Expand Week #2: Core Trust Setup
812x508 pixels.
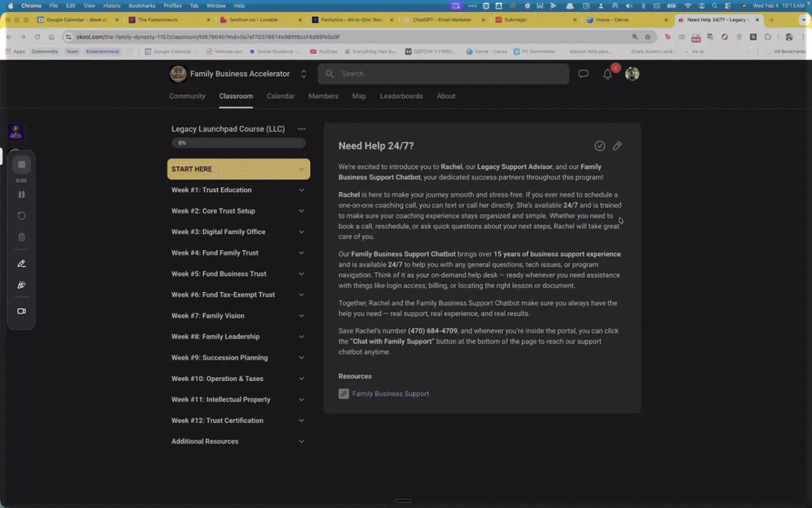(x=238, y=211)
